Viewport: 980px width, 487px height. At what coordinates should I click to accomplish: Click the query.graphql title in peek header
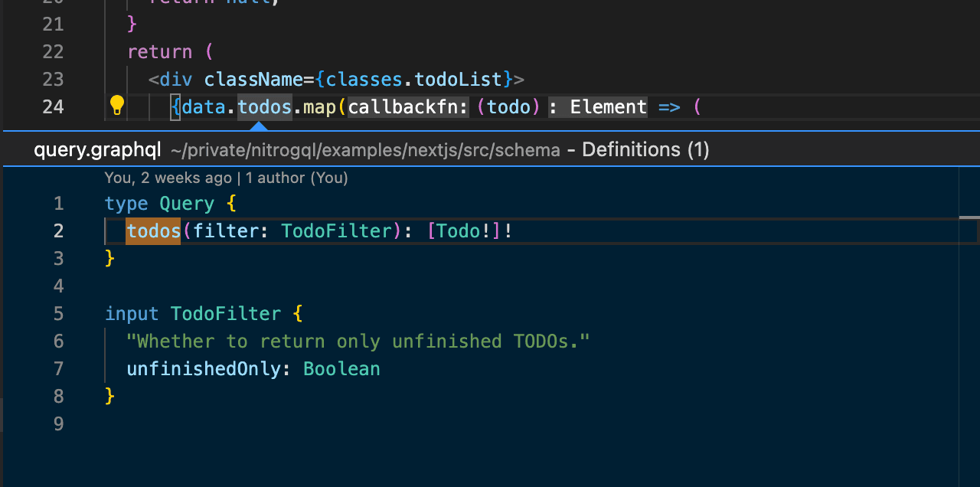point(97,149)
